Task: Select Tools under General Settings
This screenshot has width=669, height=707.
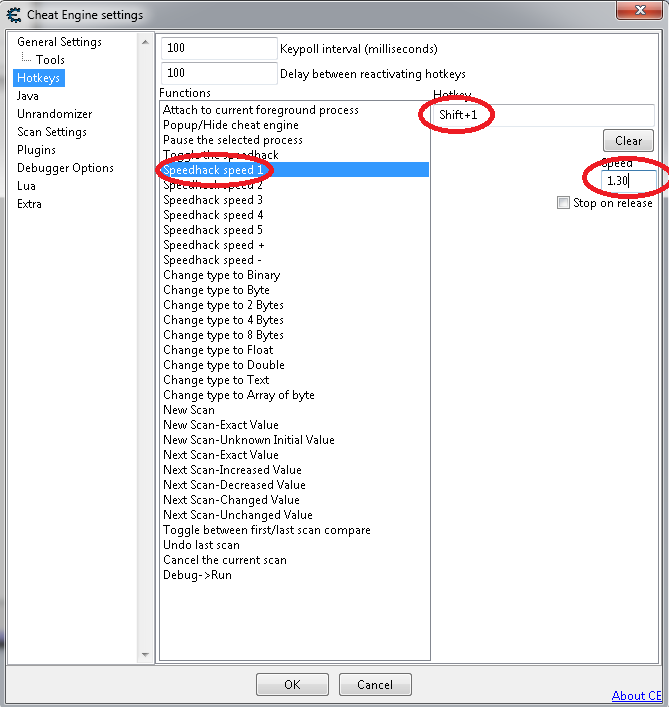Action: (50, 60)
